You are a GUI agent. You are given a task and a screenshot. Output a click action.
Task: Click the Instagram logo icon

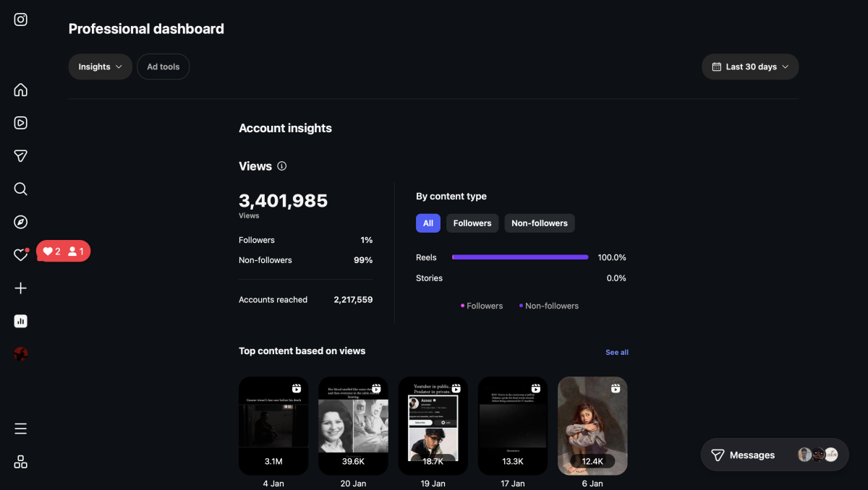point(21,20)
